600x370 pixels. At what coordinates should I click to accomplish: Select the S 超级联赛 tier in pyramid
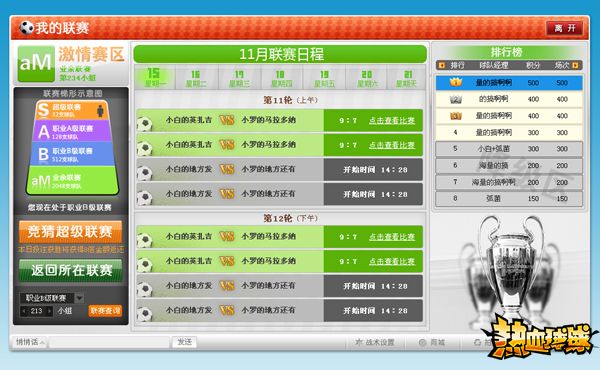click(x=72, y=110)
